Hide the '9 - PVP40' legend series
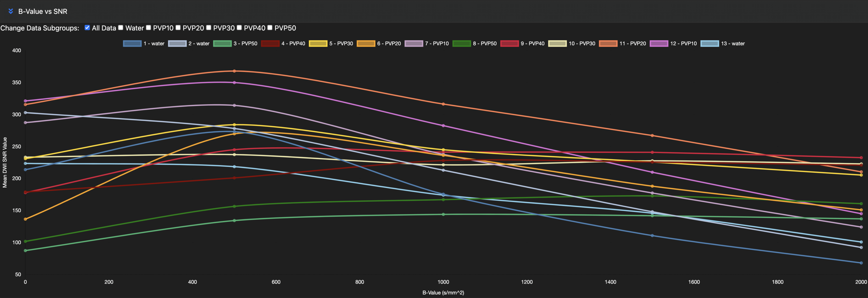Image resolution: width=868 pixels, height=298 pixels. tap(509, 43)
